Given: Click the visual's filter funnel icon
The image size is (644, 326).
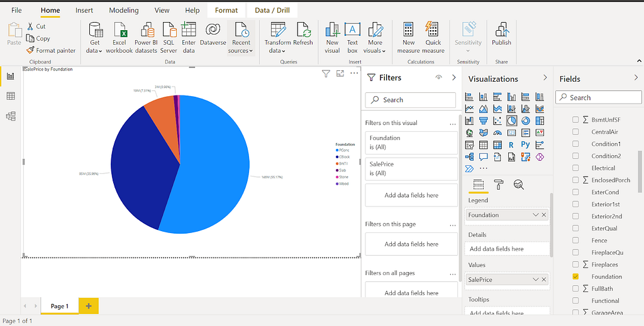Looking at the screenshot, I should point(326,73).
